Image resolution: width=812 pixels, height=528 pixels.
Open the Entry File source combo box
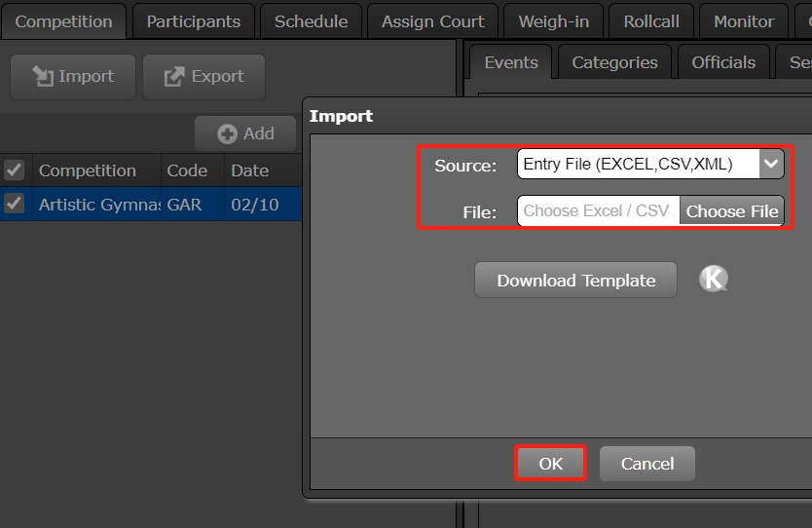(638, 165)
